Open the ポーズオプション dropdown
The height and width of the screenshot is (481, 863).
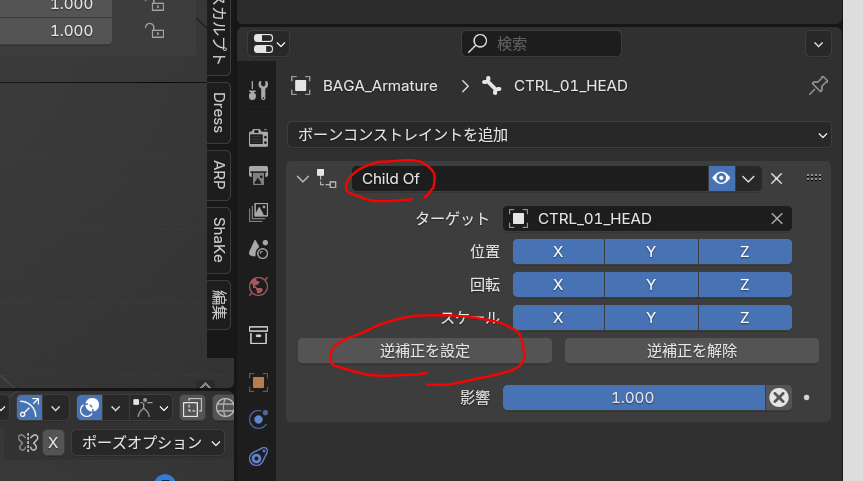[x=148, y=442]
